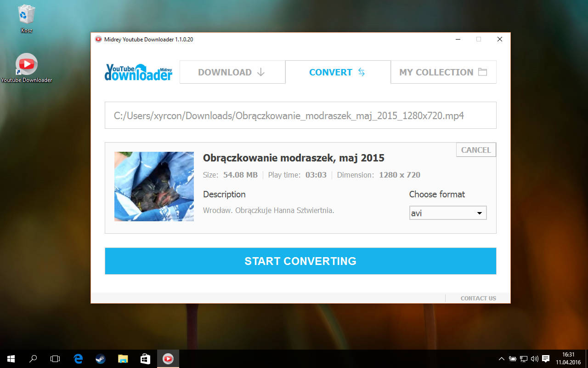Open Steam from the taskbar
588x368 pixels.
100,359
